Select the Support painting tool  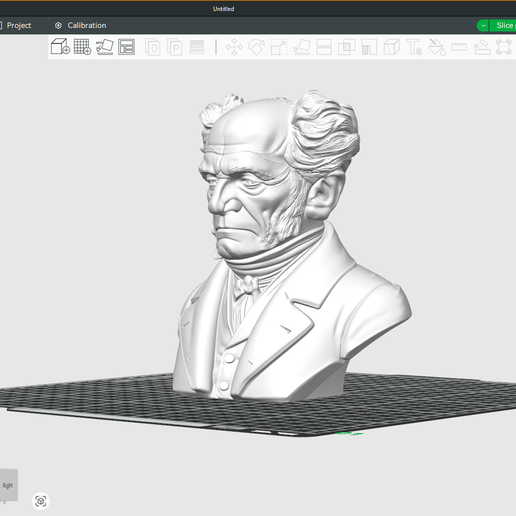369,47
